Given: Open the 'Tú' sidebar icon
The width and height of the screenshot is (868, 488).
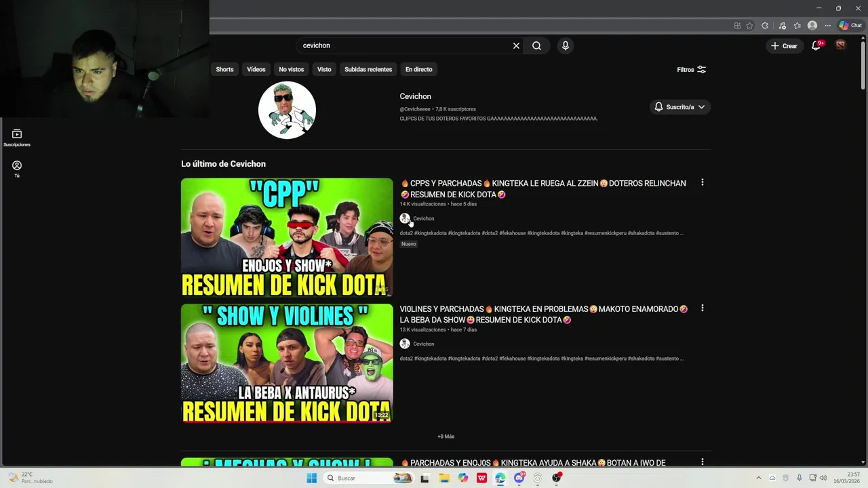Looking at the screenshot, I should coord(17,169).
